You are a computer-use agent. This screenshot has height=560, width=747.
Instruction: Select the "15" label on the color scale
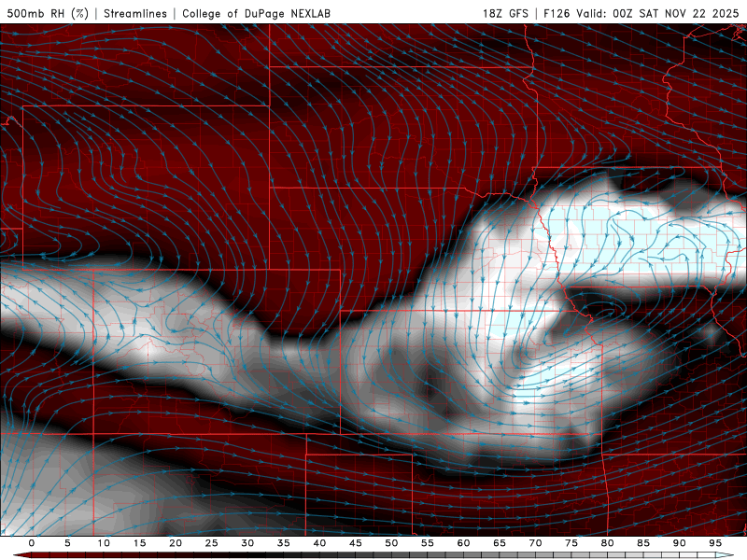click(x=139, y=543)
